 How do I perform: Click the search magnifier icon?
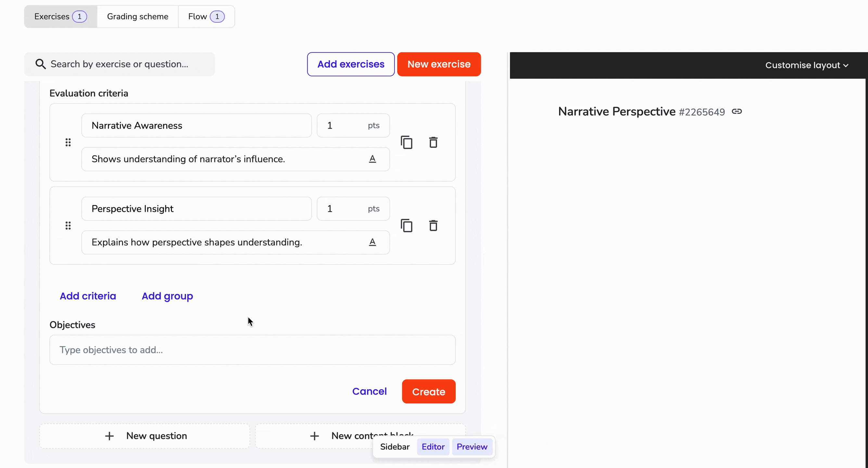(41, 64)
